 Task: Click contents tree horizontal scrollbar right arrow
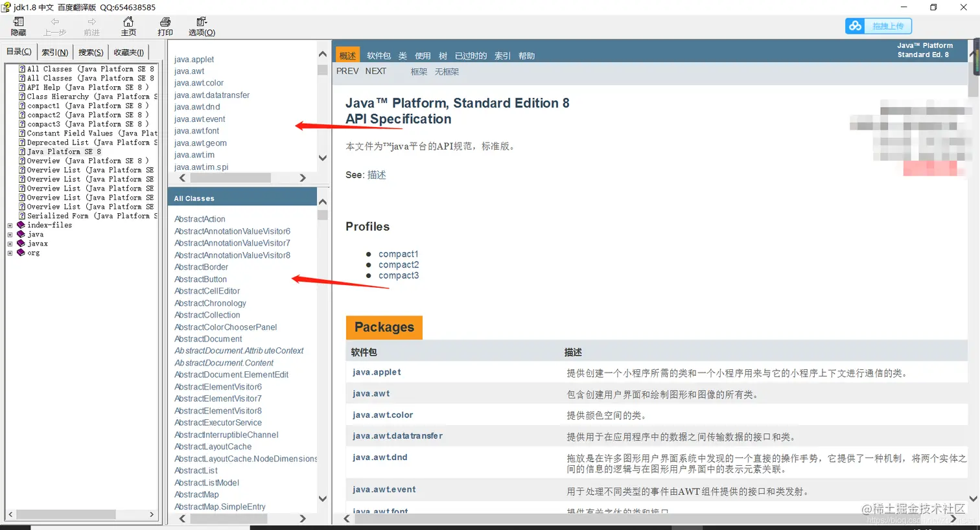click(x=152, y=514)
